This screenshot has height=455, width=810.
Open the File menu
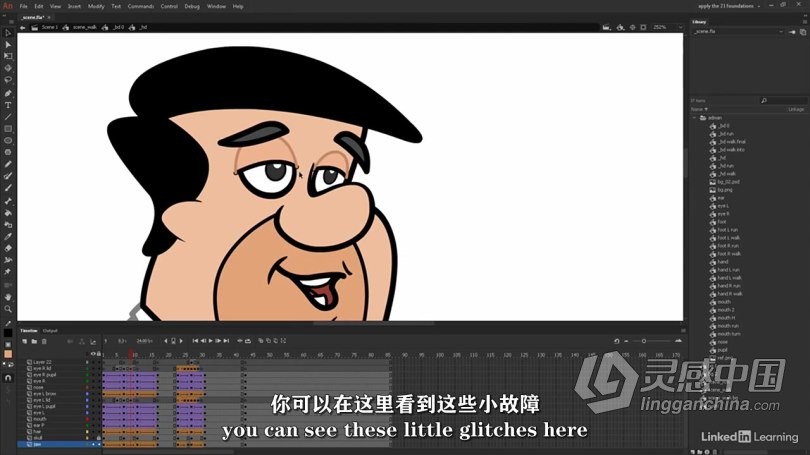click(x=24, y=6)
